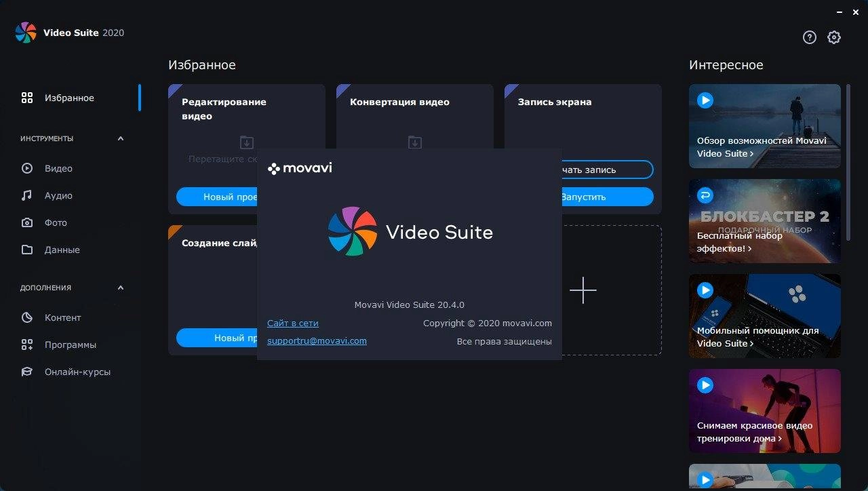The image size is (868, 491).
Task: Click the Программы apps-plus icon
Action: pos(27,345)
